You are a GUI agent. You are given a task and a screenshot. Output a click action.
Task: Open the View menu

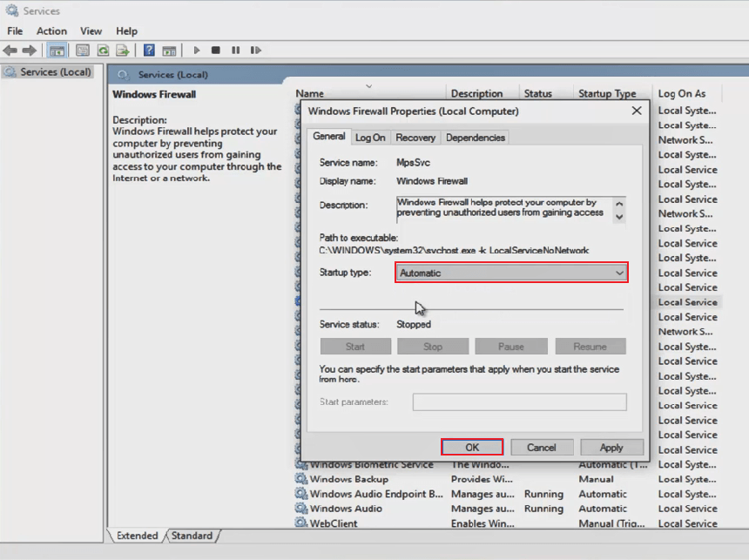pos(91,31)
